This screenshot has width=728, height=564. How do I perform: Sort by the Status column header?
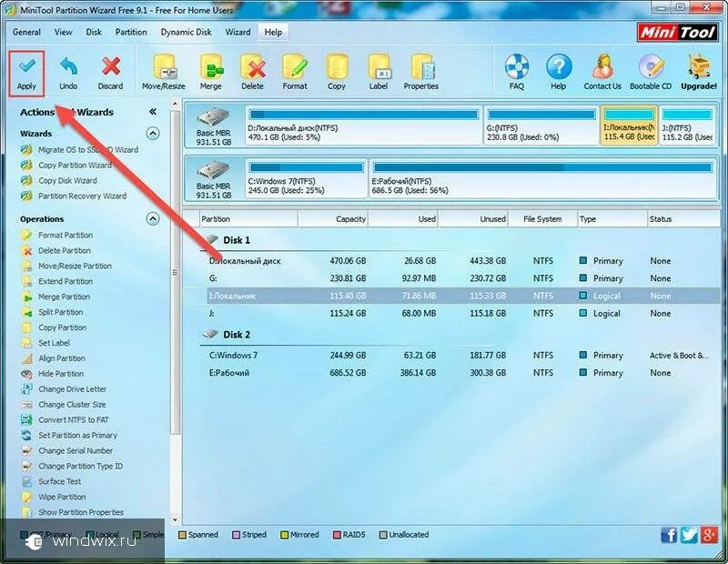(683, 219)
